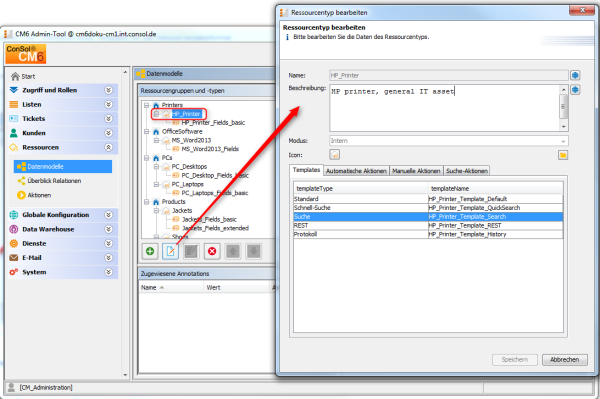Click the Abbrechen button
The height and width of the screenshot is (399, 600).
[x=565, y=360]
